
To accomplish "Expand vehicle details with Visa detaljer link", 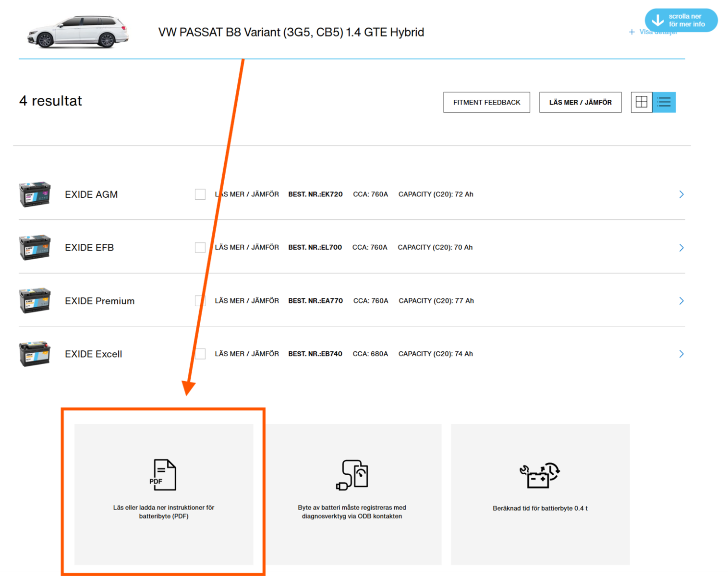I will [653, 33].
